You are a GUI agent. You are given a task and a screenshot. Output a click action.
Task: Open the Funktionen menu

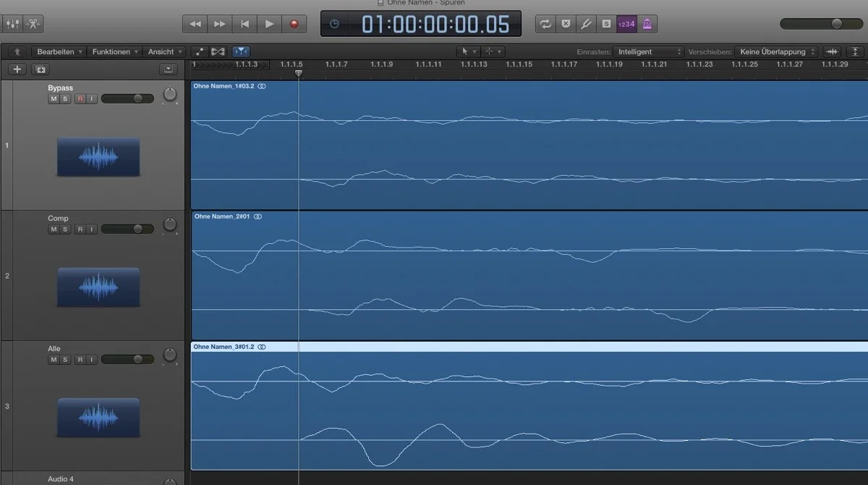115,52
